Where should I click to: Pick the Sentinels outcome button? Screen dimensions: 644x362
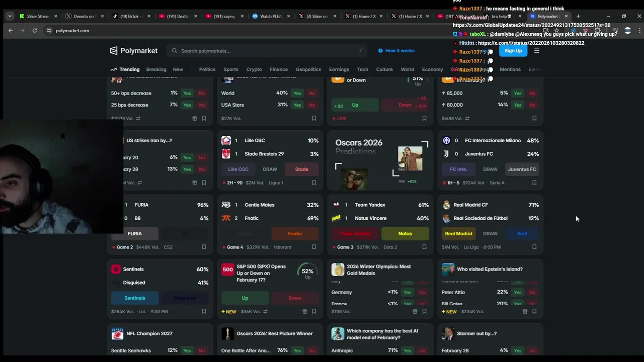[135, 298]
